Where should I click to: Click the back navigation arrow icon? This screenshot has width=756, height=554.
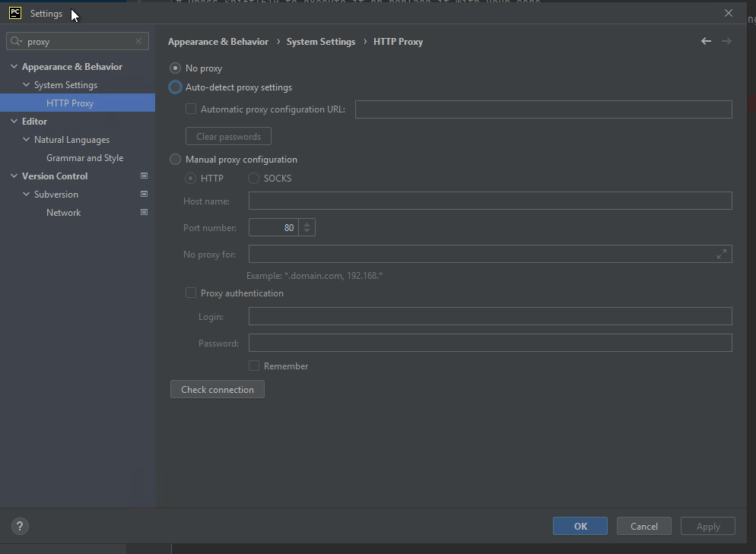pyautogui.click(x=706, y=42)
